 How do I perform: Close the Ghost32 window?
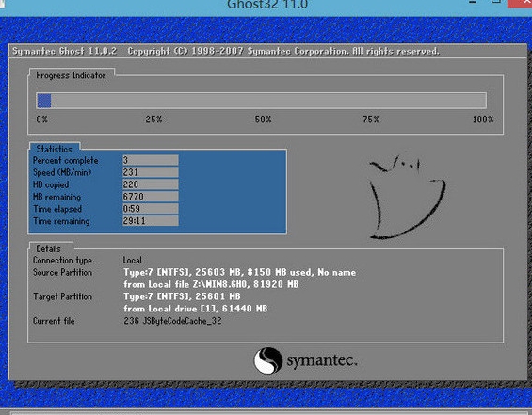pos(520,3)
